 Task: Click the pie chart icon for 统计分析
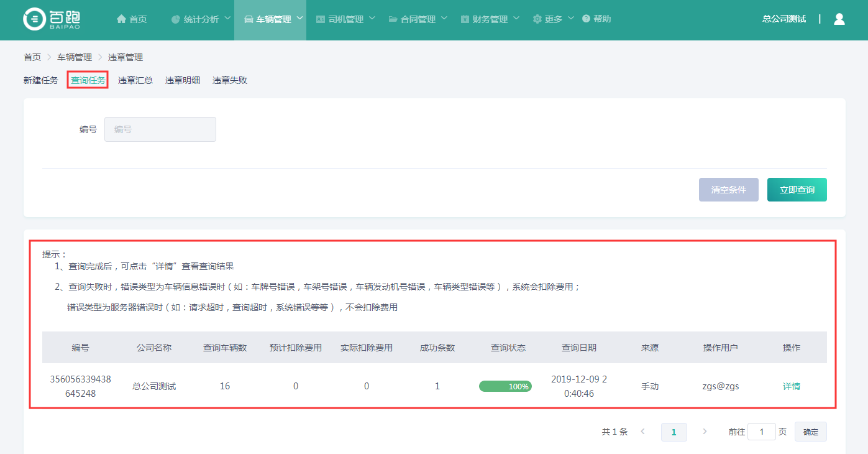point(176,19)
